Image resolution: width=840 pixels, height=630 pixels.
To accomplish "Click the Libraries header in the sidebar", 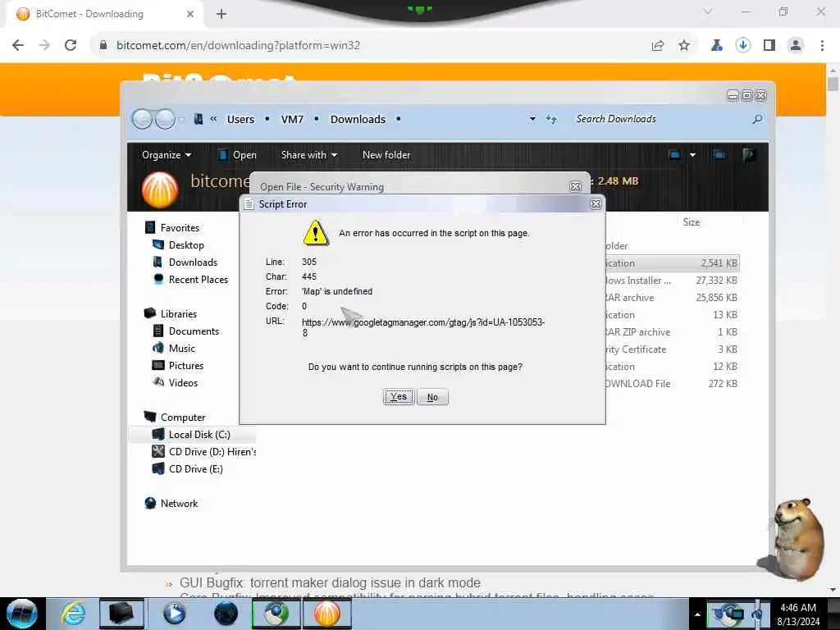I will coord(178,314).
